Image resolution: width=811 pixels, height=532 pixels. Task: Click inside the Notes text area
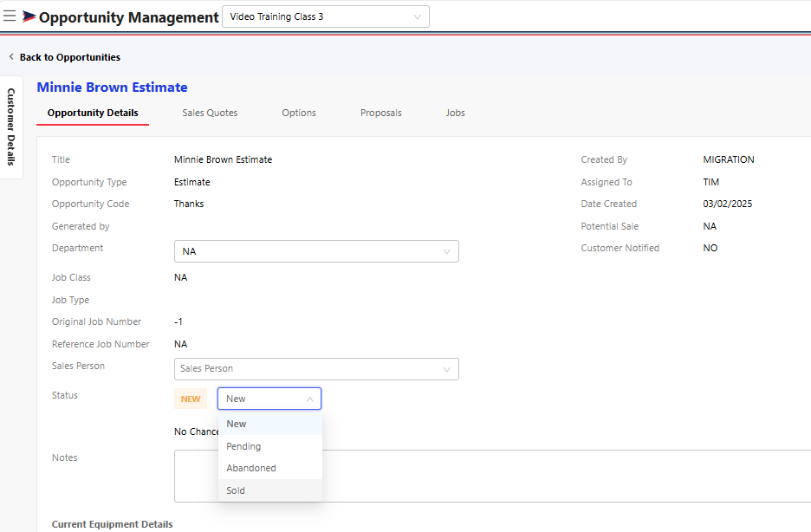point(492,477)
